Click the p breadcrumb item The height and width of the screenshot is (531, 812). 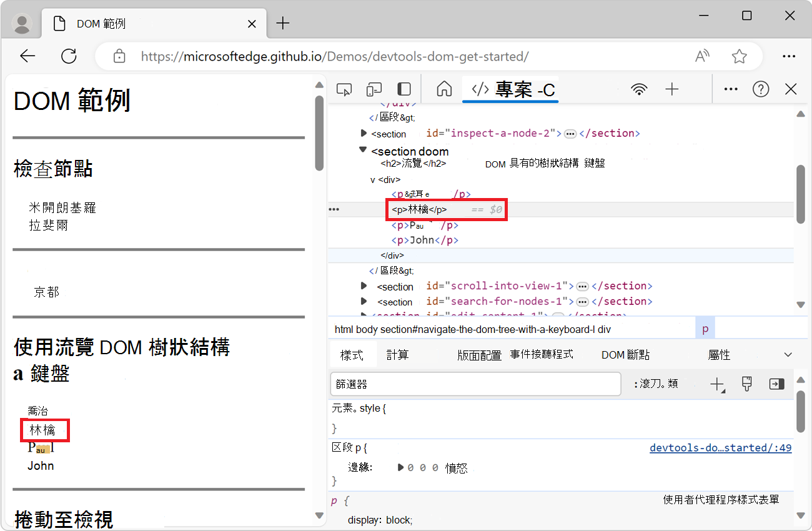[x=705, y=329]
